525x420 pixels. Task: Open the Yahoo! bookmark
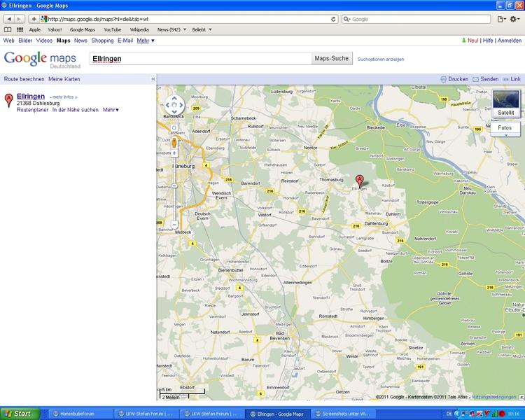55,29
